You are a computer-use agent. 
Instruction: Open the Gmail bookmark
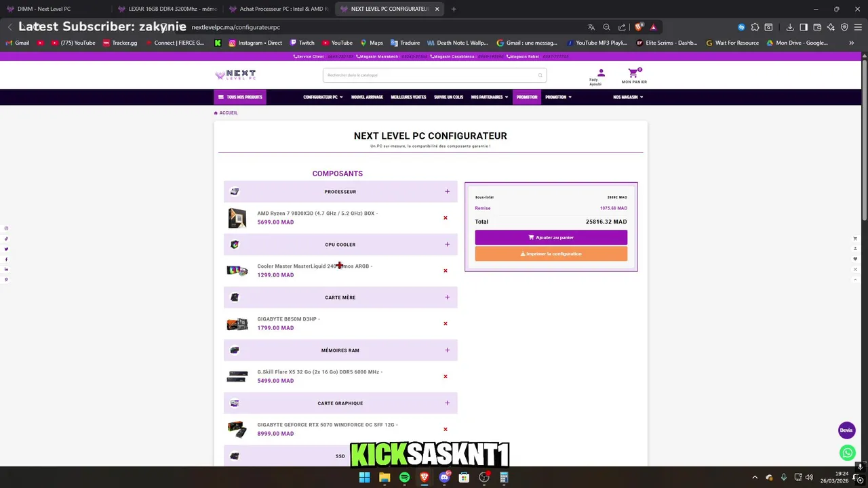[18, 43]
